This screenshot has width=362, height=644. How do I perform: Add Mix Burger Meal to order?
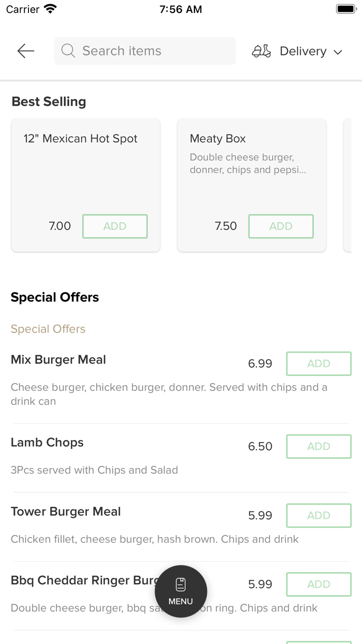pos(319,363)
